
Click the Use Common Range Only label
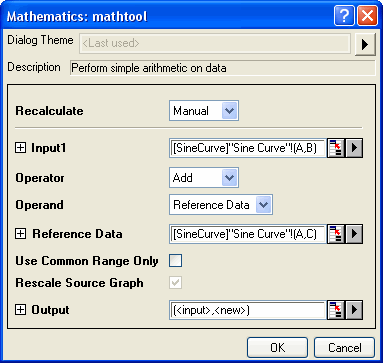(x=87, y=261)
